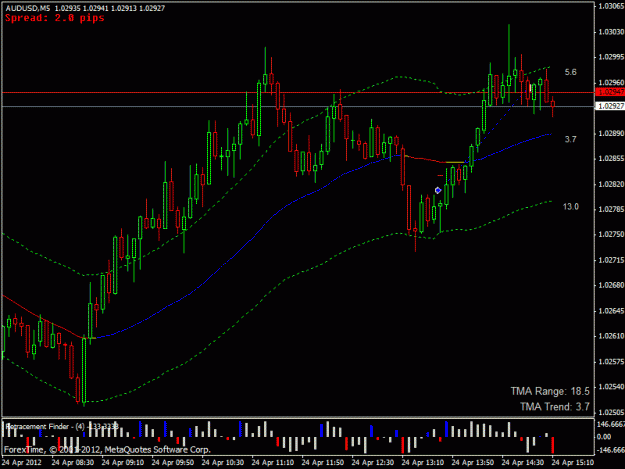The image size is (625, 469).
Task: Select the current price label 1.02927
Action: point(611,106)
